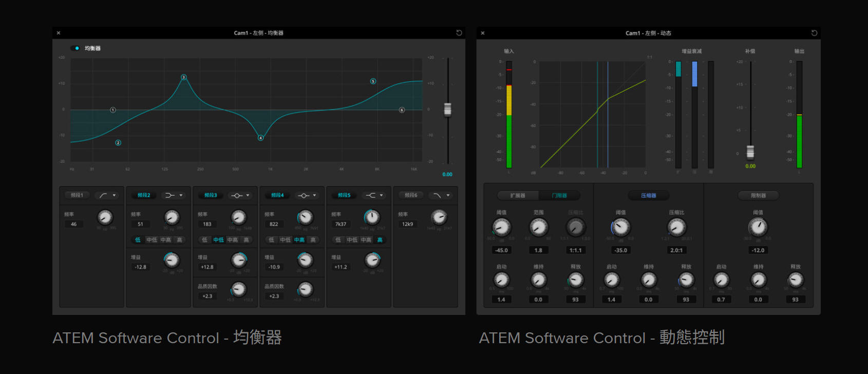The height and width of the screenshot is (374, 868).
Task: Open the 频段2 filter type dropdown
Action: 174,195
